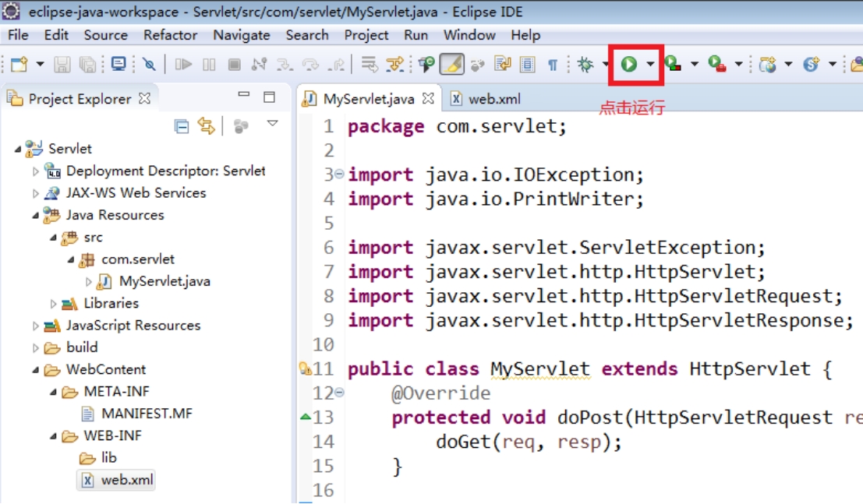Toggle folding of method at line 12
The width and height of the screenshot is (863, 504).
[339, 393]
